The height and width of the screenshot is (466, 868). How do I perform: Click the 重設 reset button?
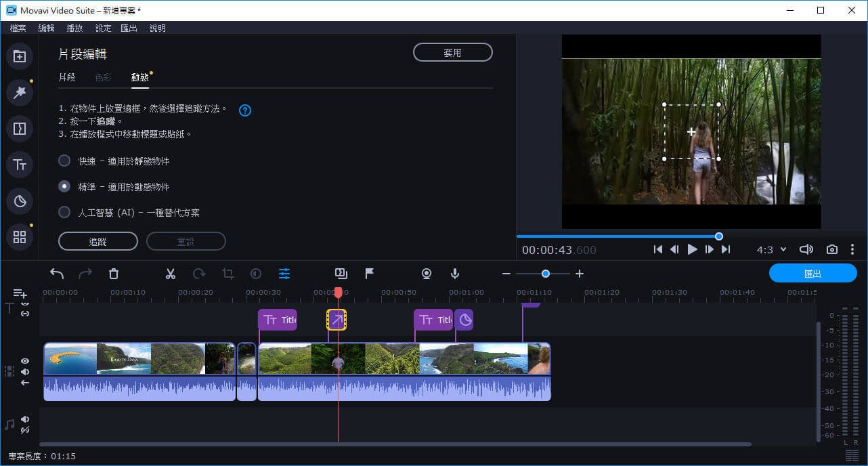[186, 241]
